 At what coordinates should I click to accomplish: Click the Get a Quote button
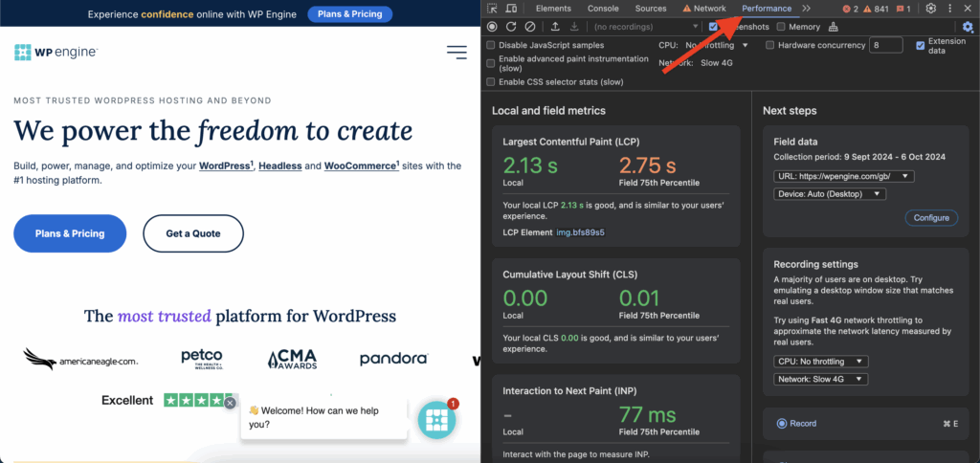193,233
